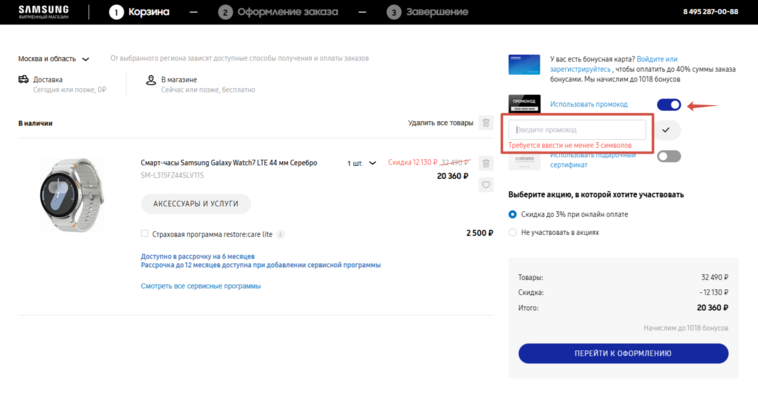Delete Galaxy Watch7 item with trash icon
Viewport: 758px width, 399px height.
coord(486,163)
